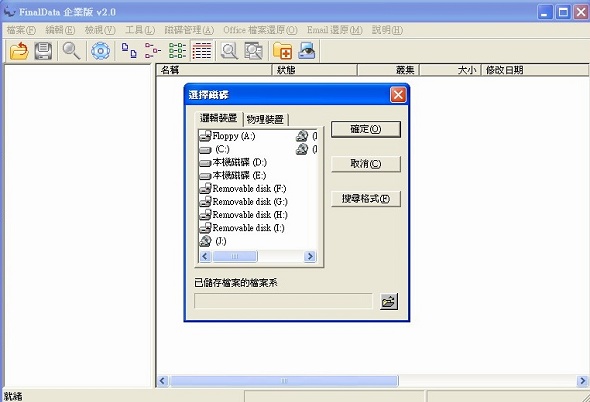Sort by the 大小 column header
The image size is (590, 402).
click(450, 70)
